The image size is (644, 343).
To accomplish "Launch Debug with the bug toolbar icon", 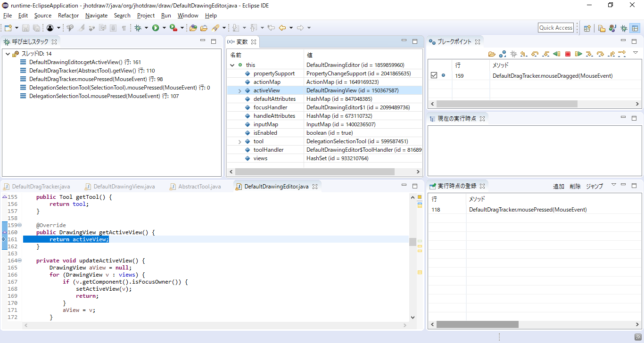I will pyautogui.click(x=138, y=28).
